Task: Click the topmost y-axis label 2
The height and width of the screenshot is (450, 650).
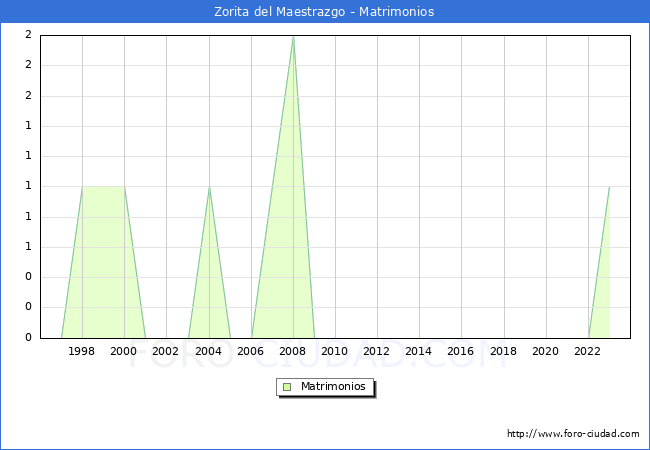Action: pos(28,35)
